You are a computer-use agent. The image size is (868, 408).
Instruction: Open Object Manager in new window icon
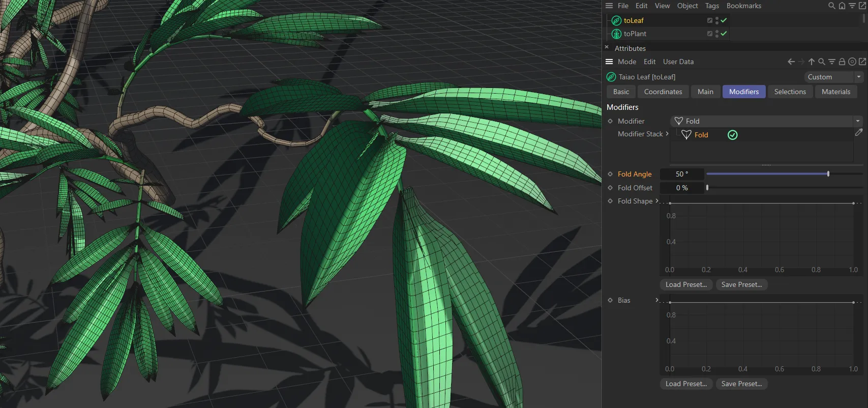click(862, 6)
